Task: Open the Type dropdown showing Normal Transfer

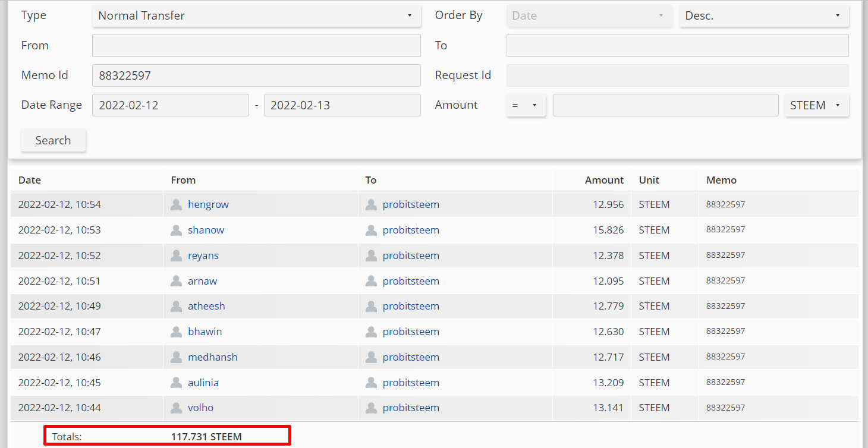Action: click(256, 15)
